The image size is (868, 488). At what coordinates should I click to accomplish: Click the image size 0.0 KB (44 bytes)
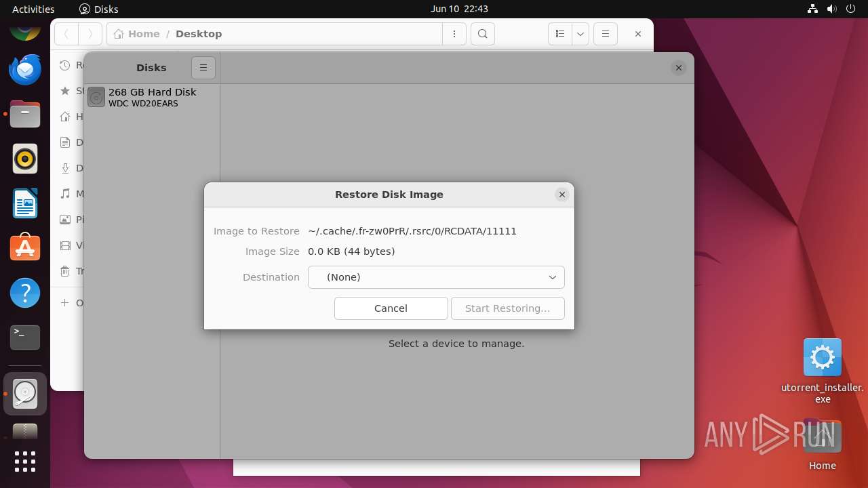click(351, 251)
